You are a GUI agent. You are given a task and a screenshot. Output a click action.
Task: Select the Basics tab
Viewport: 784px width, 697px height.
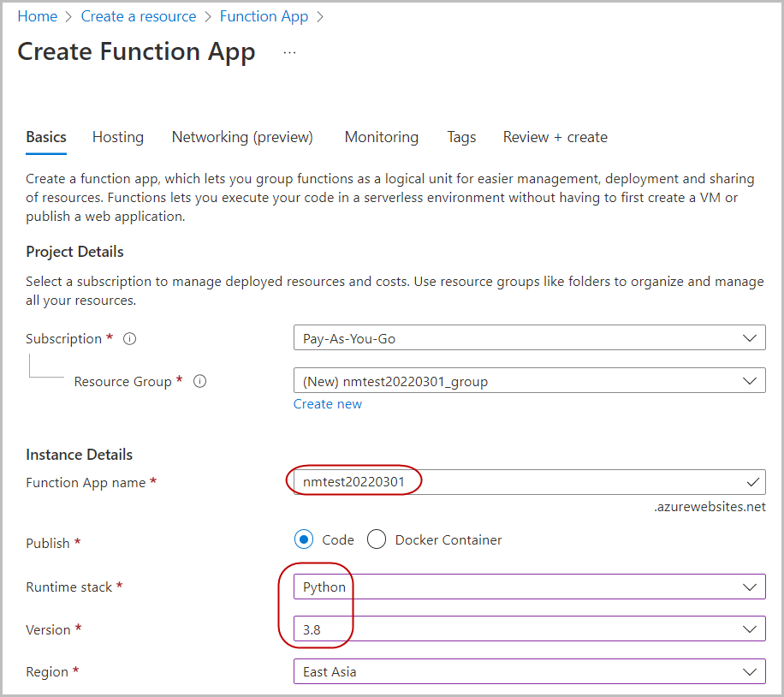[46, 137]
